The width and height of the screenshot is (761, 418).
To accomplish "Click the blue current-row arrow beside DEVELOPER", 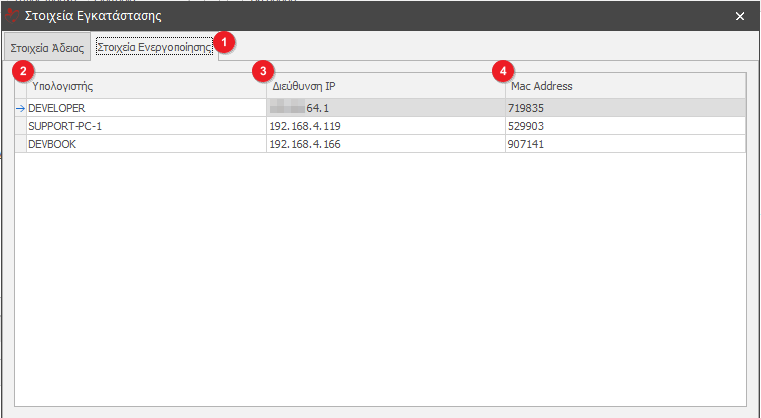I will click(x=20, y=108).
